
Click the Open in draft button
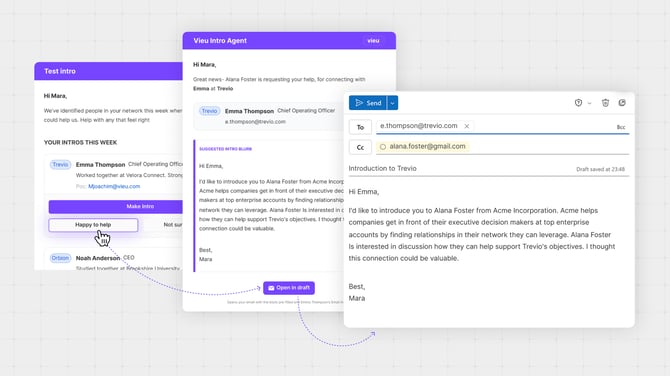tap(289, 288)
